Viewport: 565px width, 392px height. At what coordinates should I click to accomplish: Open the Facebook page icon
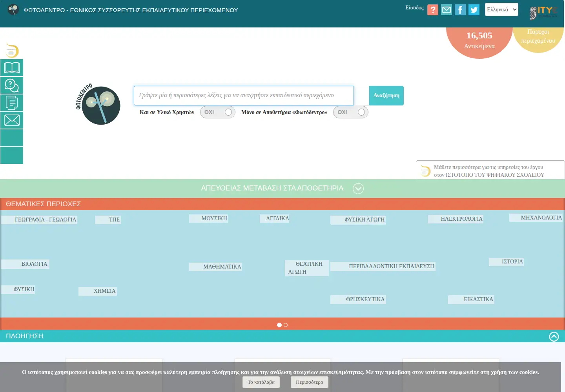coord(460,10)
